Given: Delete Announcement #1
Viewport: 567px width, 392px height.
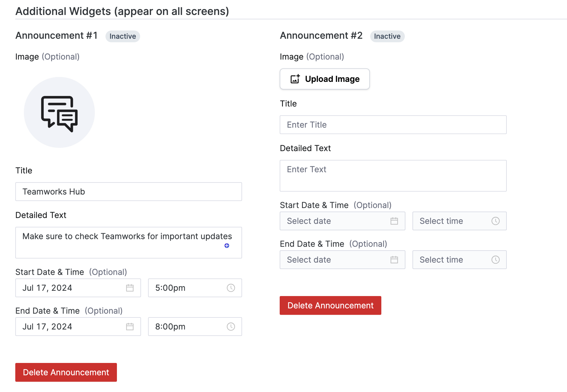Looking at the screenshot, I should click(x=66, y=372).
